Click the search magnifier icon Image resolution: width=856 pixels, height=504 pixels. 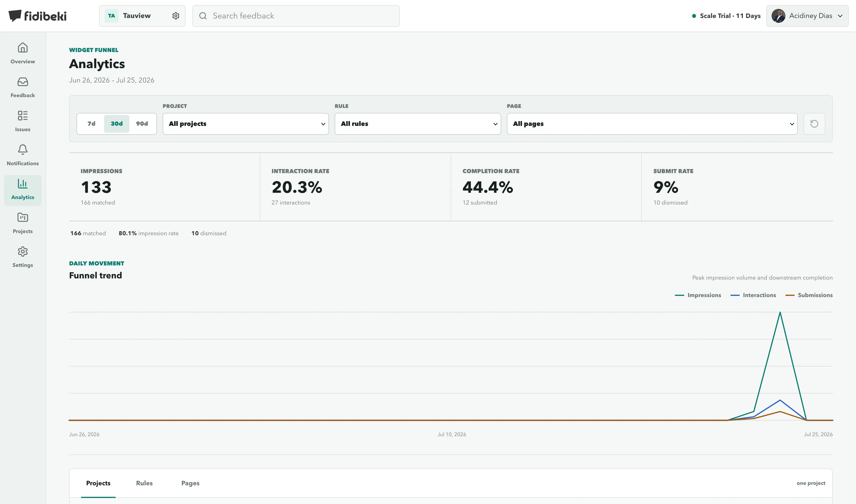coord(203,16)
